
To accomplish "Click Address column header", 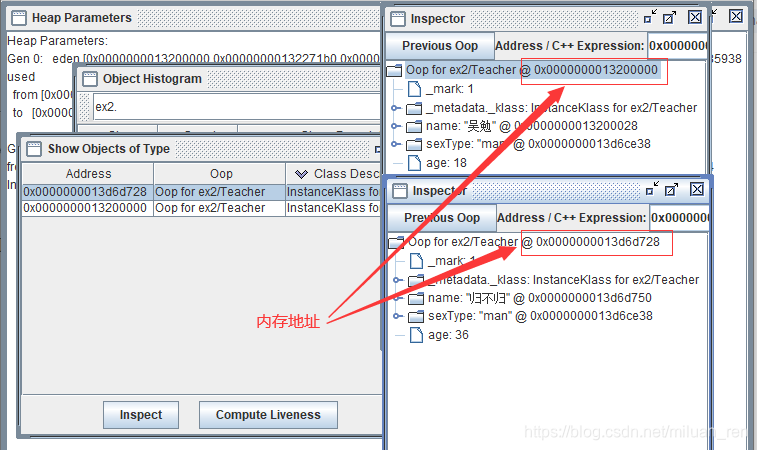I will [88, 174].
